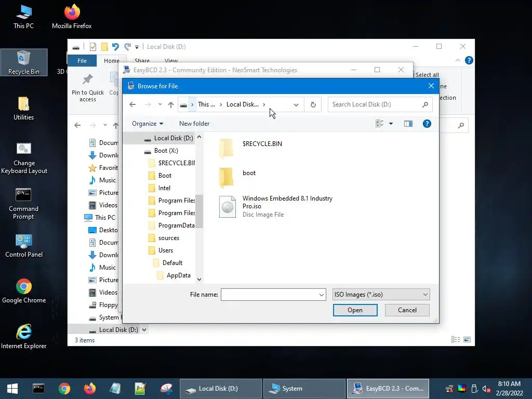Screen dimensions: 532x399
Task: Click the Open button
Action: pyautogui.click(x=355, y=310)
